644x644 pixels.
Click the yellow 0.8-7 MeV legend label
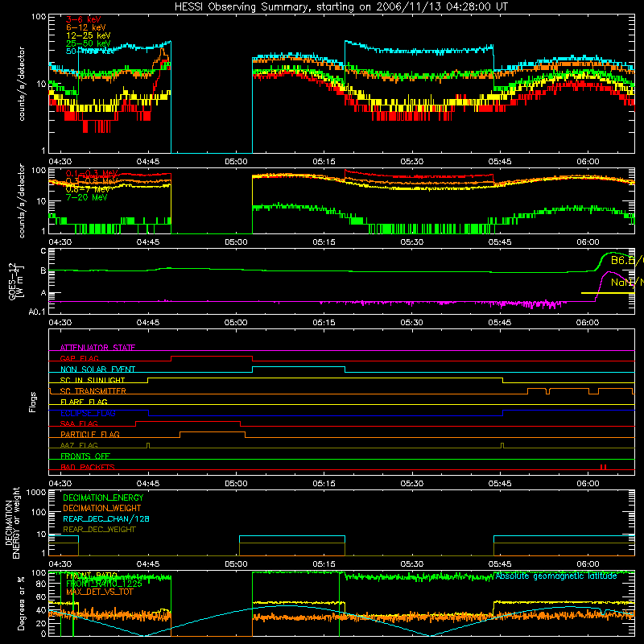coord(88,189)
